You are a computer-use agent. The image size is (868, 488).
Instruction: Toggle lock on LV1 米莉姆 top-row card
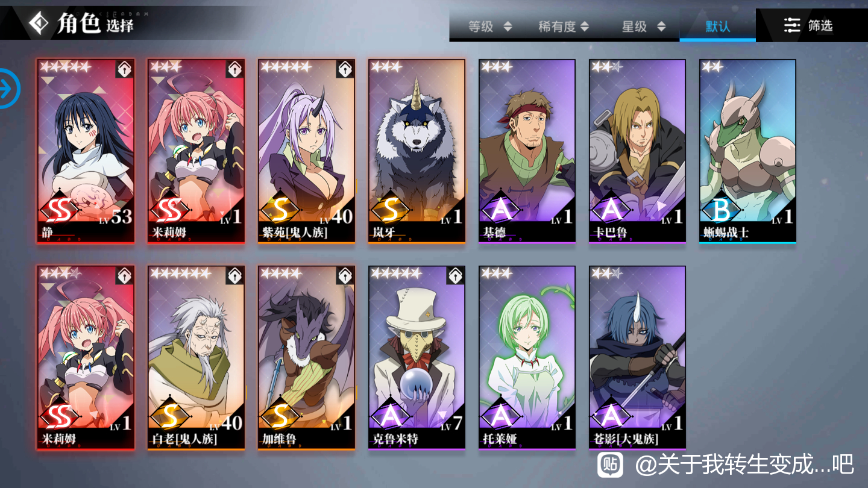(234, 69)
